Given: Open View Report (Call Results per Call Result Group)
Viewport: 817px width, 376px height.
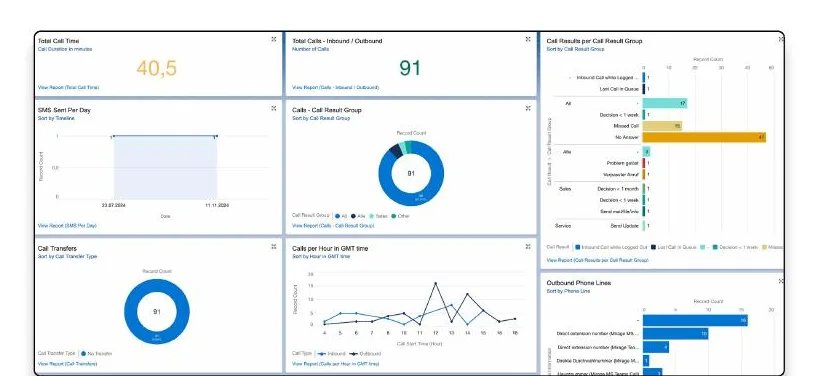Looking at the screenshot, I should coord(597,259).
